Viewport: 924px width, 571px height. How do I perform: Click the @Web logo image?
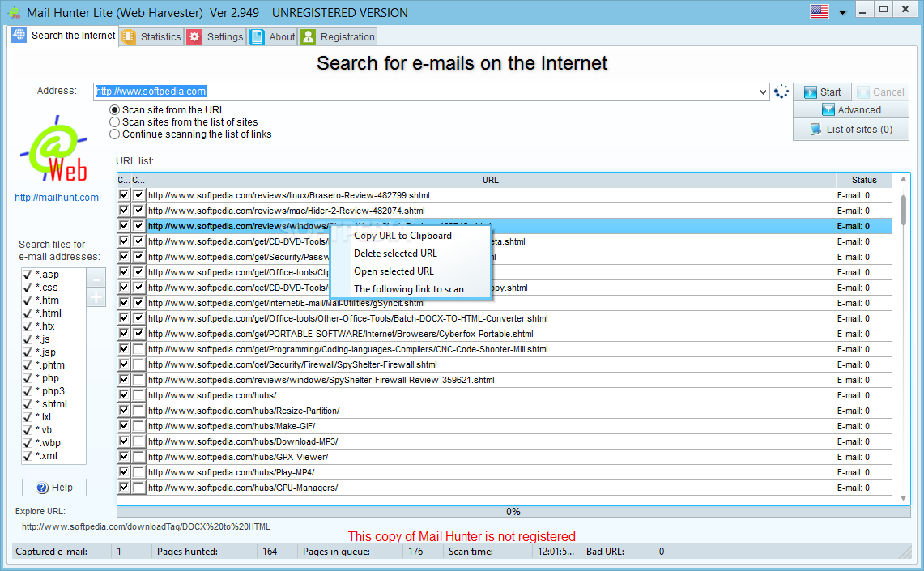[x=54, y=148]
